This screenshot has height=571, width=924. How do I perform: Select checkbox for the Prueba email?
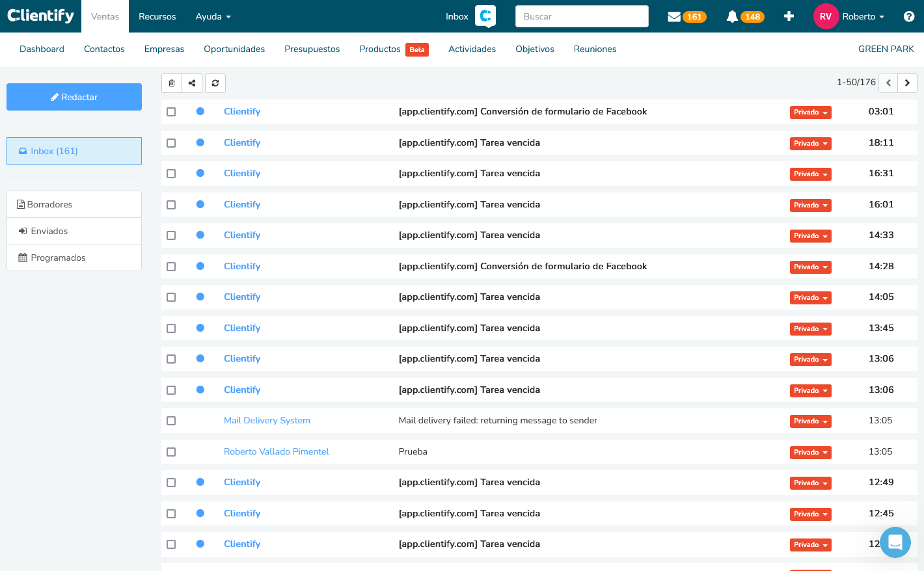click(x=171, y=452)
